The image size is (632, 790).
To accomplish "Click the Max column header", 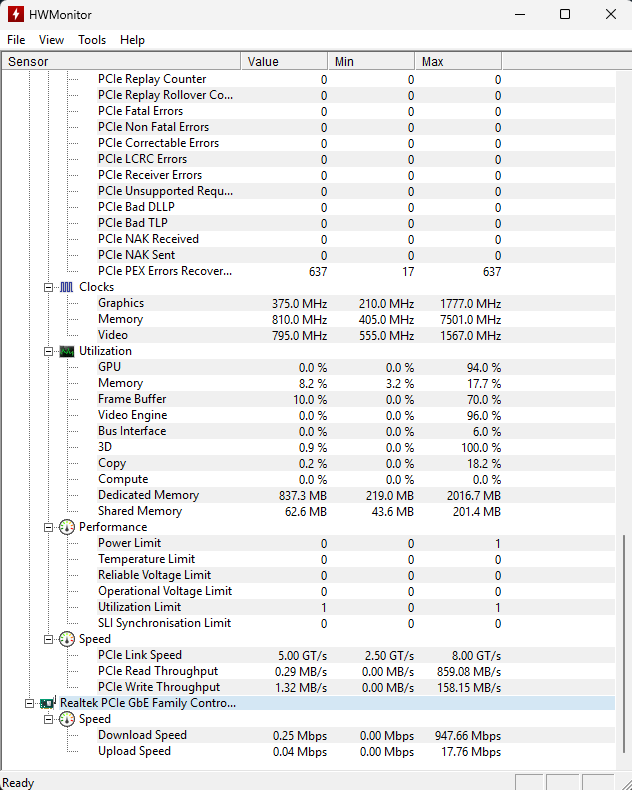I will 459,61.
